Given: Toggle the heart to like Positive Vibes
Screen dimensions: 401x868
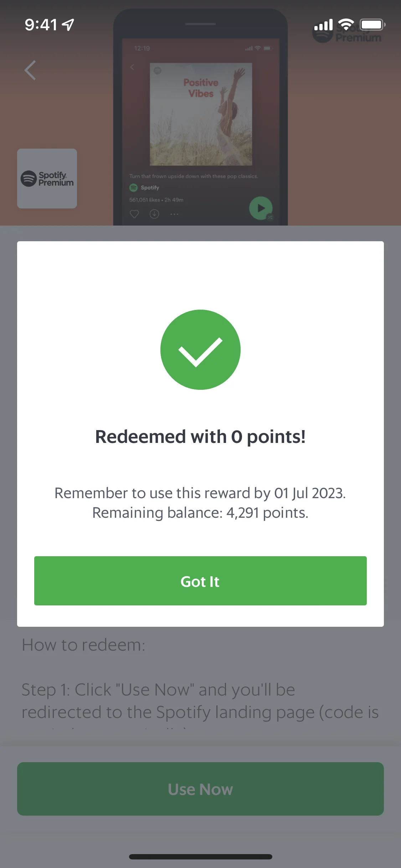Looking at the screenshot, I should pos(134,213).
